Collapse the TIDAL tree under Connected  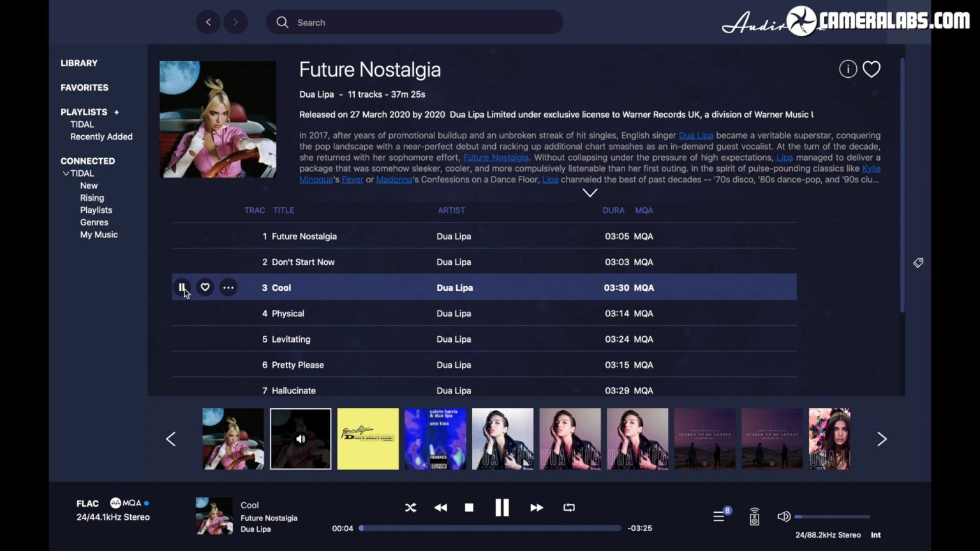pyautogui.click(x=66, y=173)
